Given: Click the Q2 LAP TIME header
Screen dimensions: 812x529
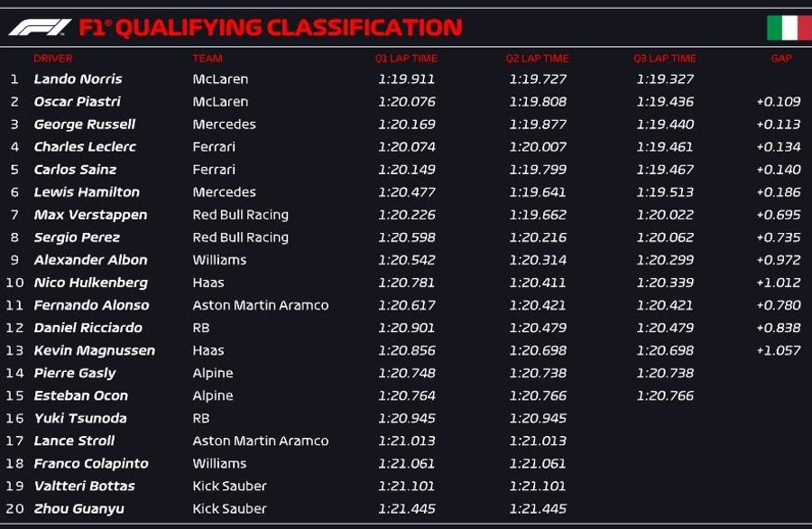Looking at the screenshot, I should (x=538, y=59).
